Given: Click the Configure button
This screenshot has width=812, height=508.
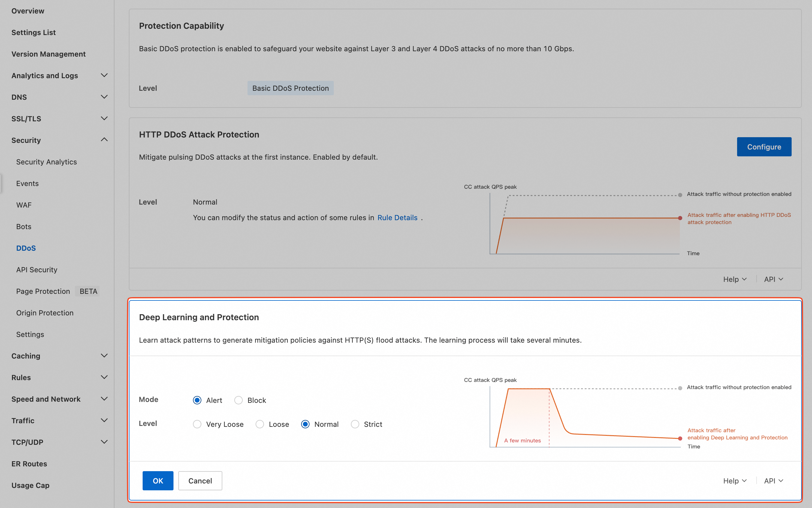Looking at the screenshot, I should tap(763, 147).
